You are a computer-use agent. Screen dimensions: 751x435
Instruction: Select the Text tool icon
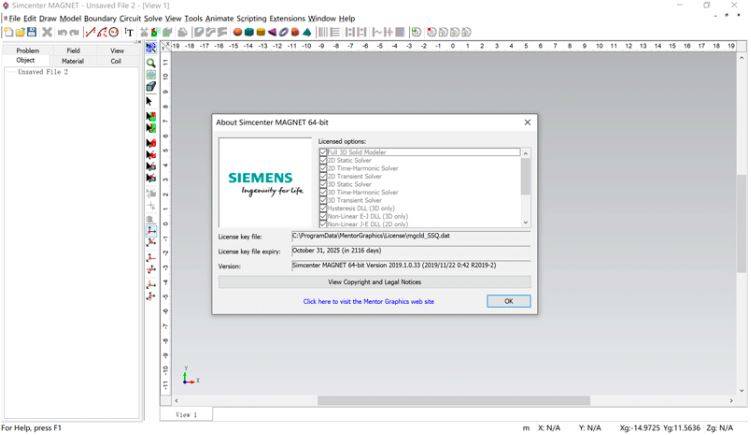pos(129,33)
